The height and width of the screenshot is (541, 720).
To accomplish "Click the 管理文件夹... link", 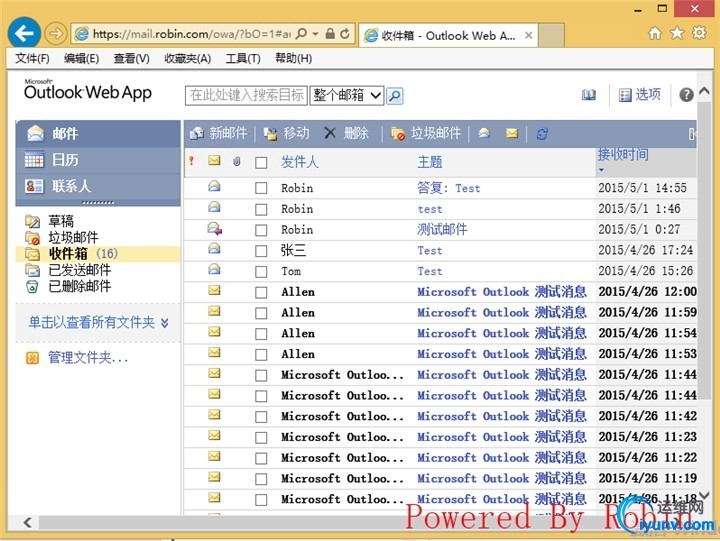I will (x=88, y=357).
